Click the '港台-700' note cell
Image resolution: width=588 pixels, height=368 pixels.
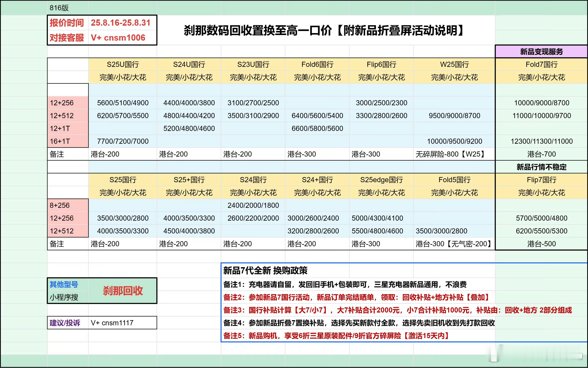pos(541,154)
